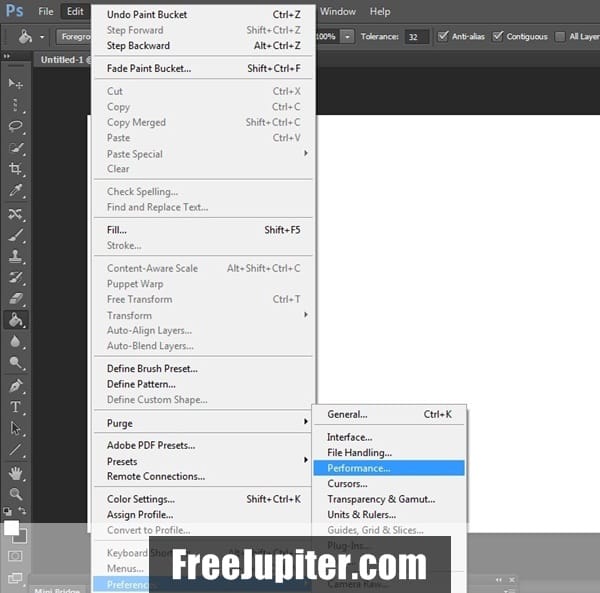
Task: Select the Pen tool
Action: 15,386
